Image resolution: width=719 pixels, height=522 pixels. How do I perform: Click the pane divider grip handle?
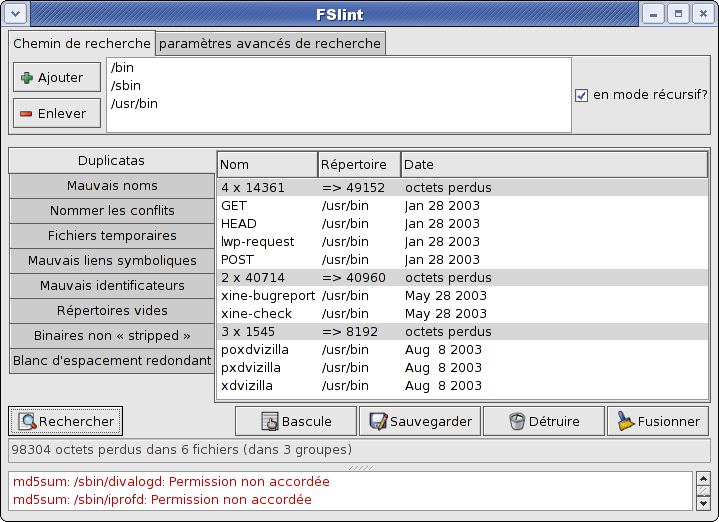pyautogui.click(x=361, y=468)
